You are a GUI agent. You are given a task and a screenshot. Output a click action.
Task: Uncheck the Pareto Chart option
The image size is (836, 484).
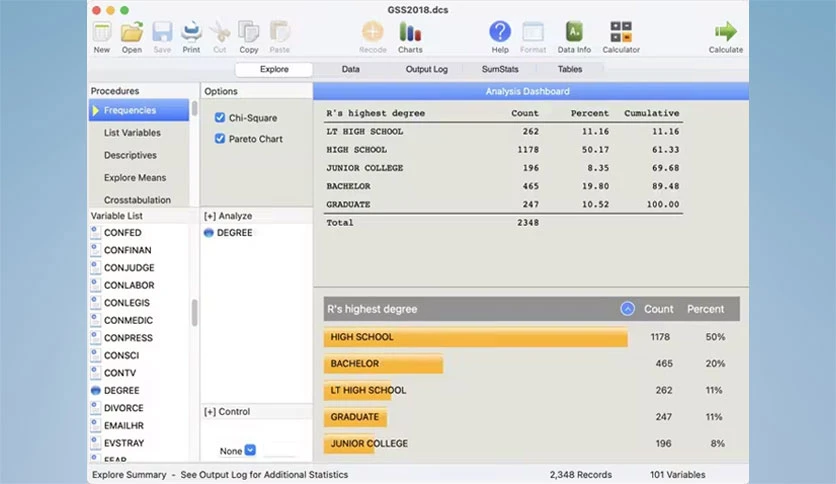click(x=220, y=139)
